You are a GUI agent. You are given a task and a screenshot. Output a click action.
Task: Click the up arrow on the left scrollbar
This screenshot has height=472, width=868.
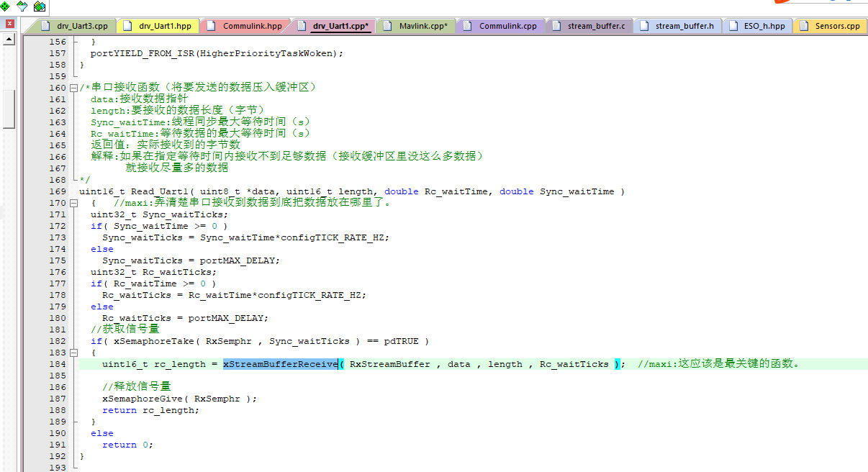click(x=8, y=40)
